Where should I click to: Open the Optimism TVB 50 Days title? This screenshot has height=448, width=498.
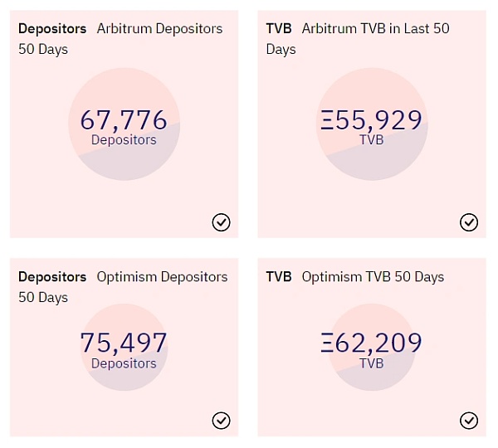(373, 277)
